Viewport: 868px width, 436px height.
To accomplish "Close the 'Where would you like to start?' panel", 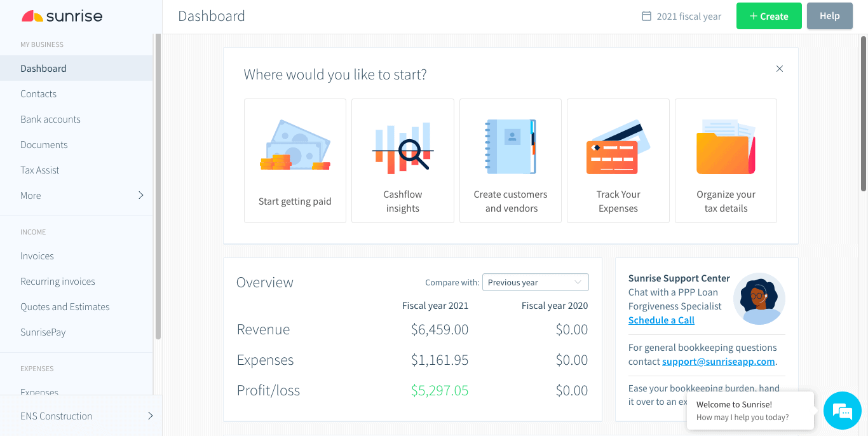I will 780,69.
